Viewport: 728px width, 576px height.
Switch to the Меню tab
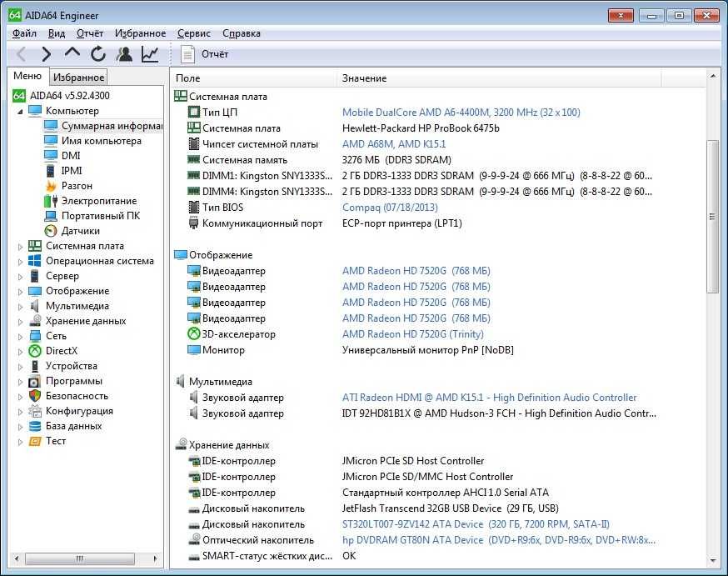pos(27,76)
